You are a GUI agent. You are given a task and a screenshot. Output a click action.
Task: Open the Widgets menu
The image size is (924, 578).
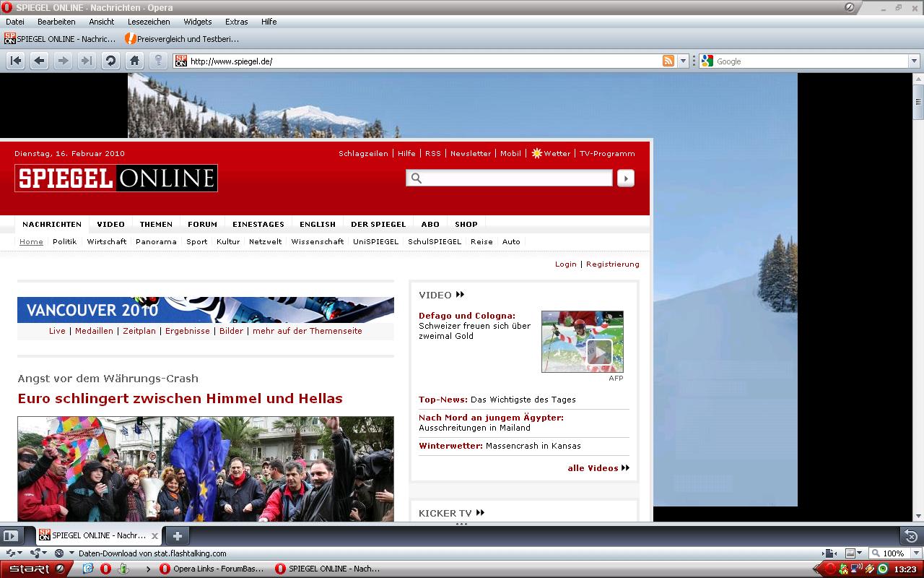tap(198, 22)
